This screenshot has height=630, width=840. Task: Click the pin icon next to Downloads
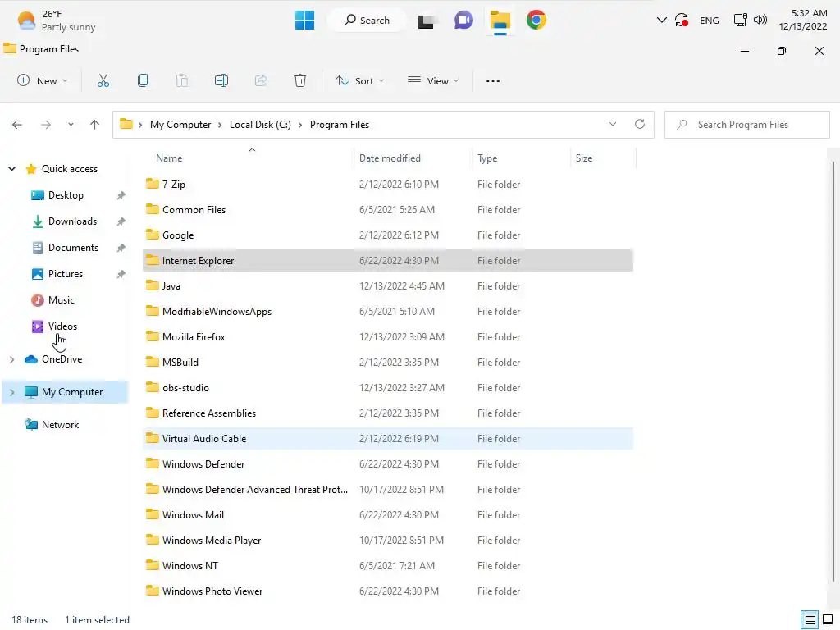coord(121,221)
